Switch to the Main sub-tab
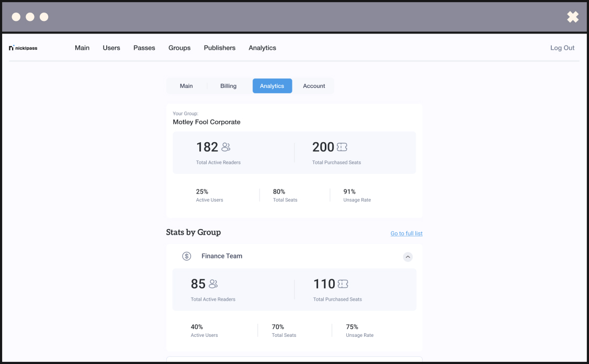The image size is (589, 364). pyautogui.click(x=186, y=86)
